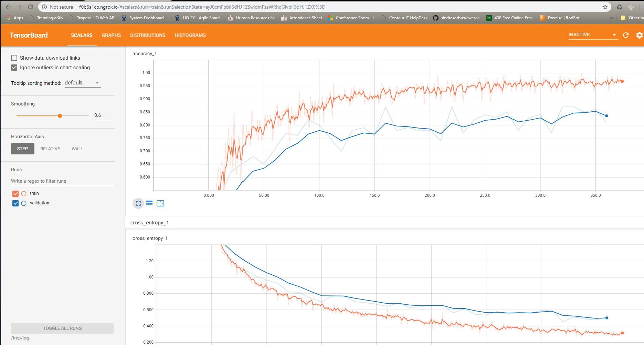Set horizontal axis to WALL
This screenshot has height=345, width=644.
[77, 149]
